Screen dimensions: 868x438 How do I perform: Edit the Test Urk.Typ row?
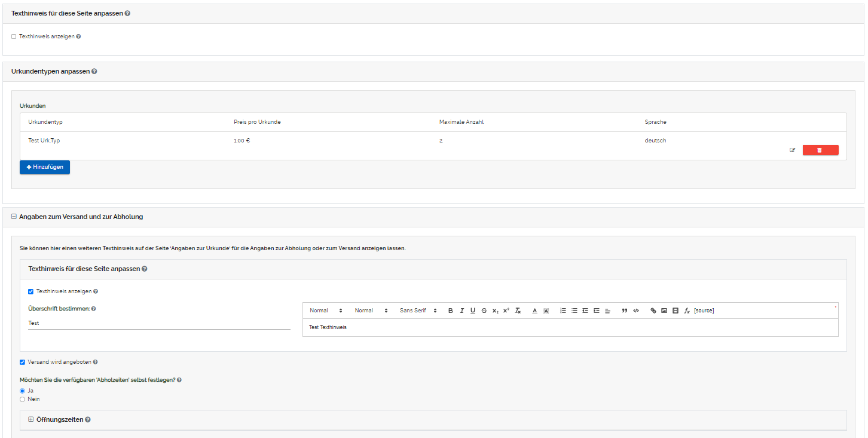tap(793, 150)
